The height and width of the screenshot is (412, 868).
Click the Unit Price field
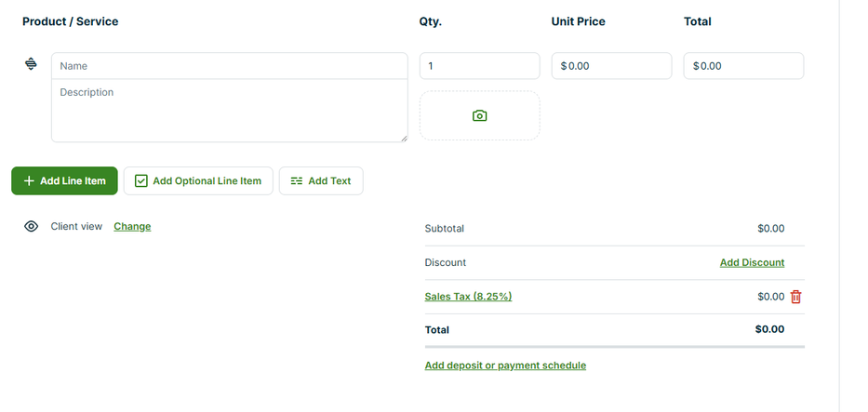(611, 66)
